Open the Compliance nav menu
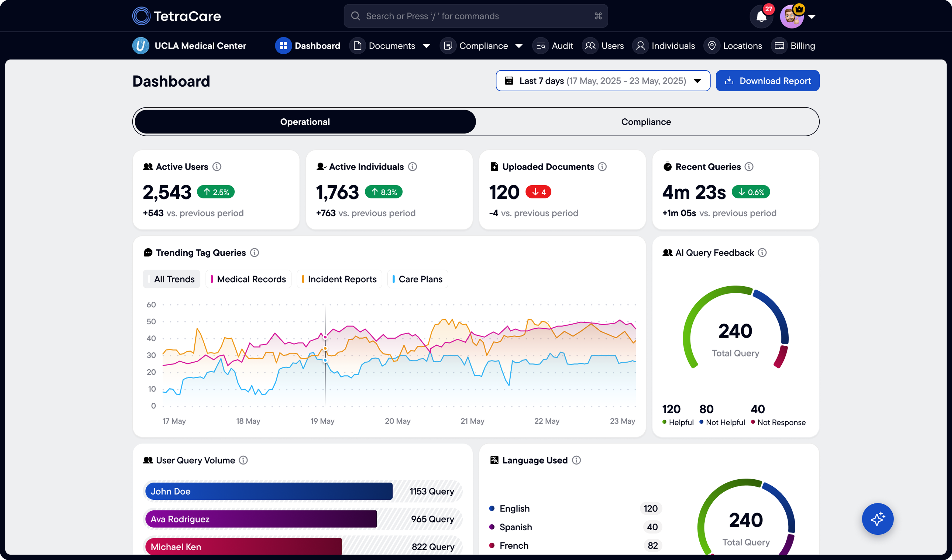Screen dimensions: 952x560 coord(482,46)
